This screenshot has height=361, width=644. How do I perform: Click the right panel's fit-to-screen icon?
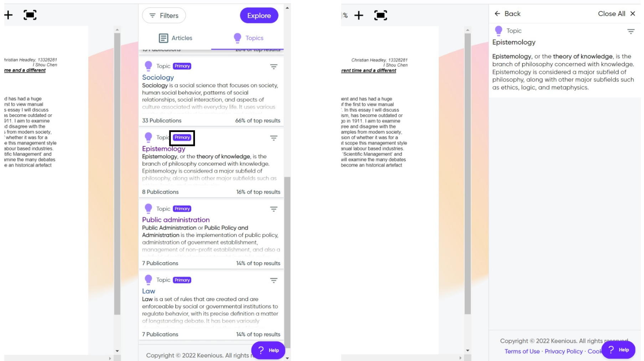(381, 15)
